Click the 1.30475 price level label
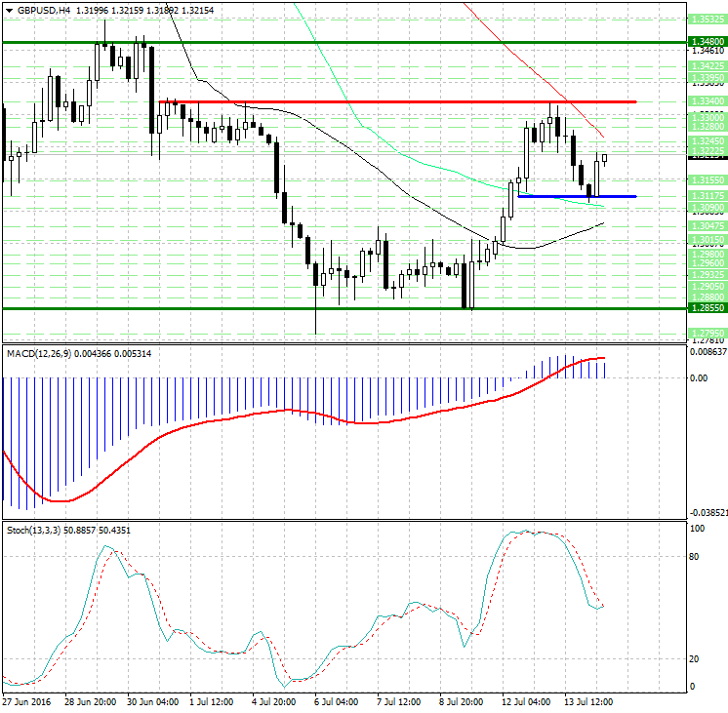Viewport: 728px width, 713px height. pos(708,226)
